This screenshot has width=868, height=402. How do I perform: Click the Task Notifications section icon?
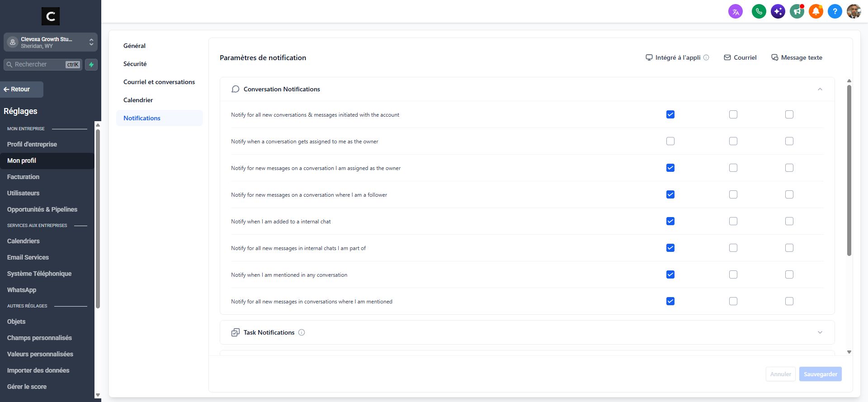pyautogui.click(x=235, y=332)
